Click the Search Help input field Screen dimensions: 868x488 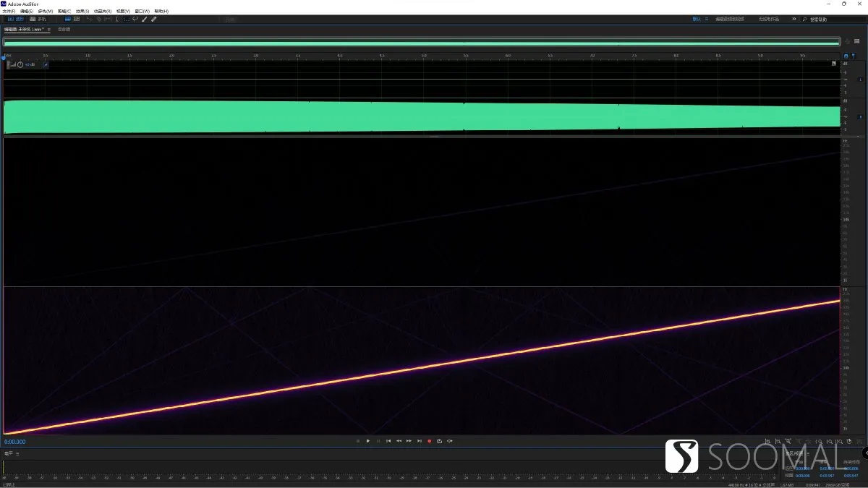pos(832,20)
